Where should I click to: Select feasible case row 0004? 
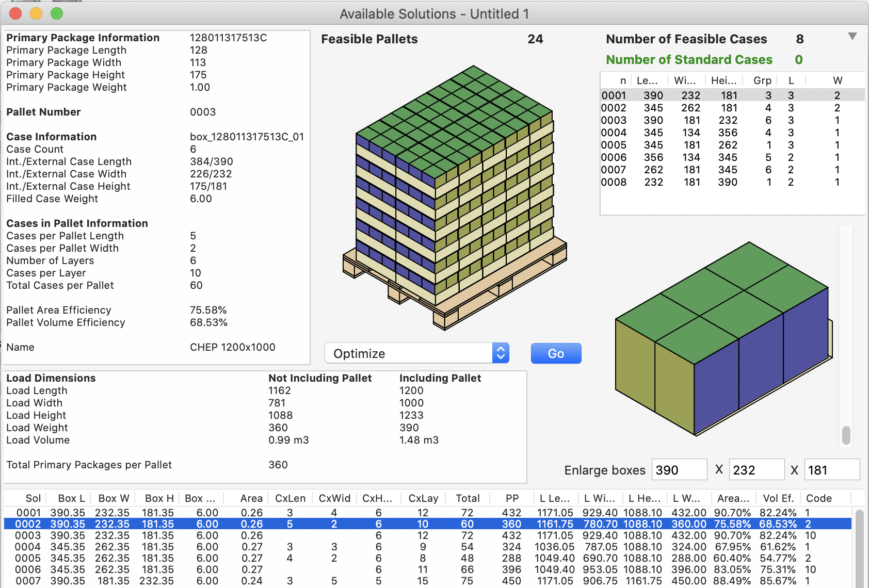coord(732,133)
